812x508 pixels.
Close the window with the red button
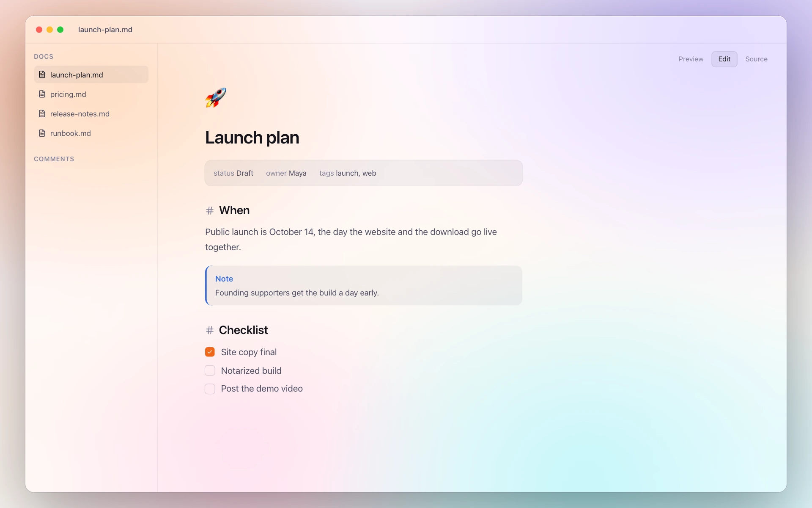[x=39, y=30]
